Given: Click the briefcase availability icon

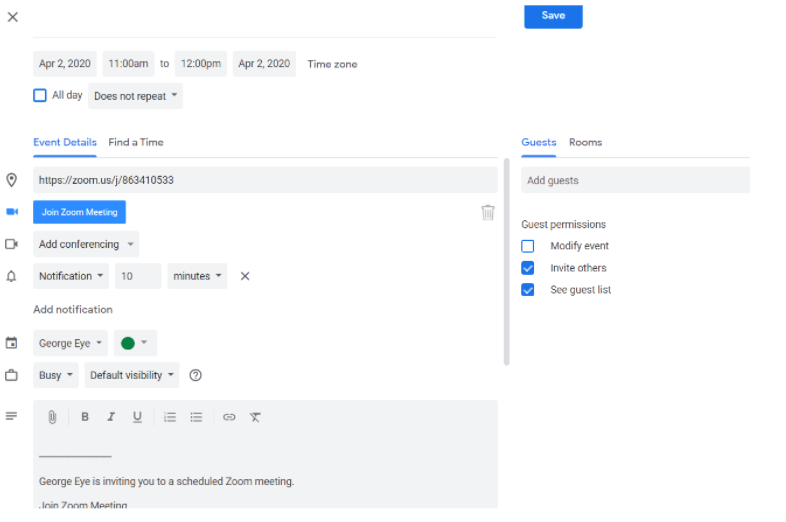Looking at the screenshot, I should pos(12,375).
